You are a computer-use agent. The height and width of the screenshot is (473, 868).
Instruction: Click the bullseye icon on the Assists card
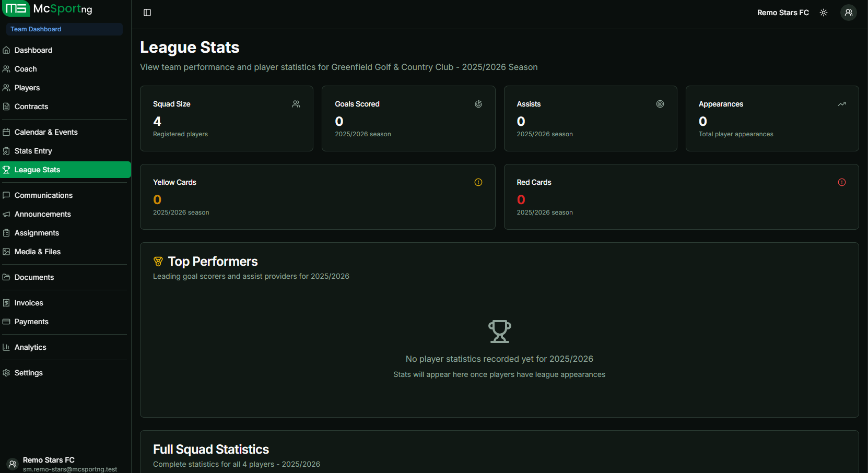point(660,104)
